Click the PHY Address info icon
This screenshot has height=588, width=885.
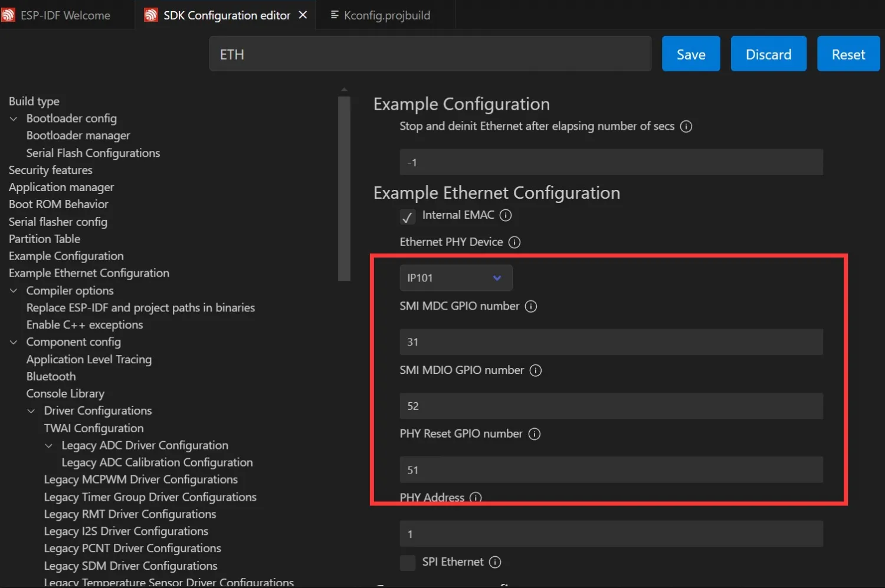[x=476, y=497]
